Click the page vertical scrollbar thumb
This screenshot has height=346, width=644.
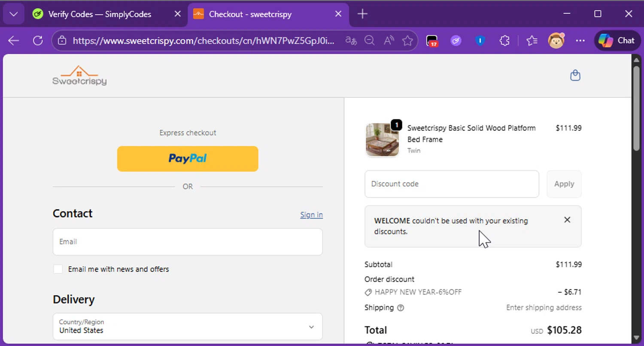tap(637, 109)
